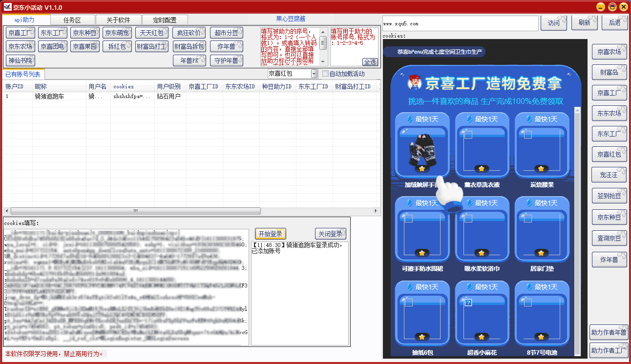Click the star icon on 抽纸6包 card

[421, 337]
